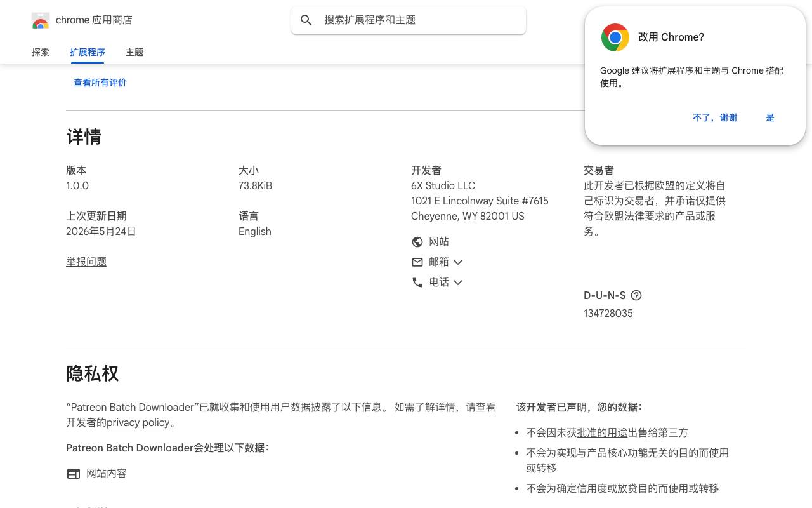
Task: Click the version number 1.0.0
Action: coord(77,186)
